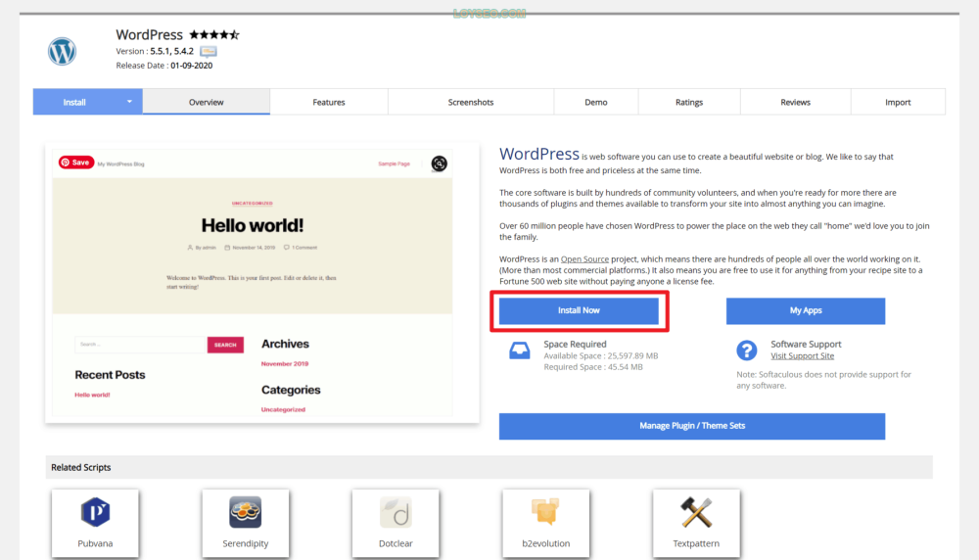Open the Textpattern script icon
The width and height of the screenshot is (979, 560).
[696, 513]
